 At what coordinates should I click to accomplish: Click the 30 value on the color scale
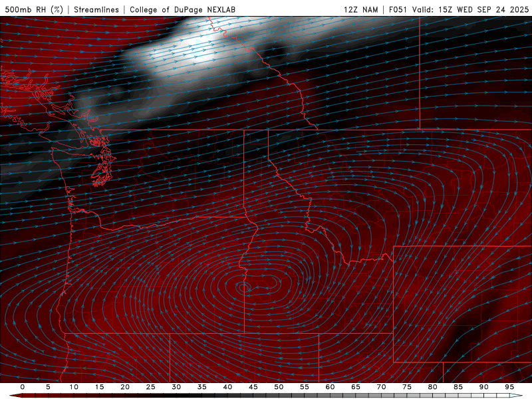pos(176,387)
